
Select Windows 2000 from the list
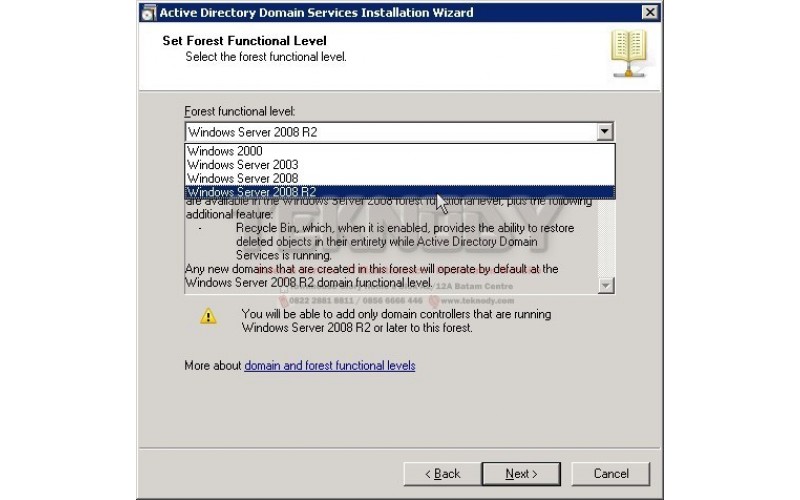pos(399,151)
